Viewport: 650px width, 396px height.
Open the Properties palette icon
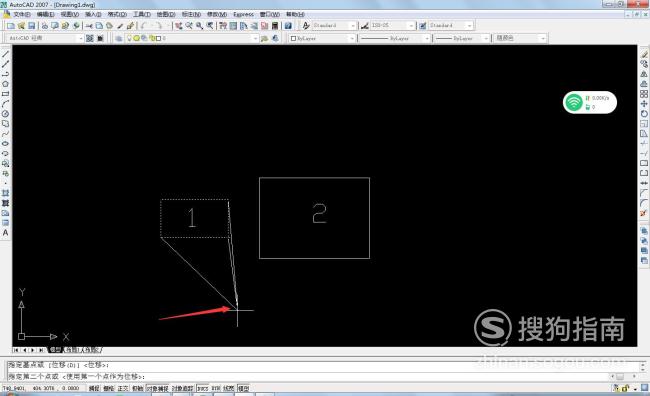[x=223, y=26]
